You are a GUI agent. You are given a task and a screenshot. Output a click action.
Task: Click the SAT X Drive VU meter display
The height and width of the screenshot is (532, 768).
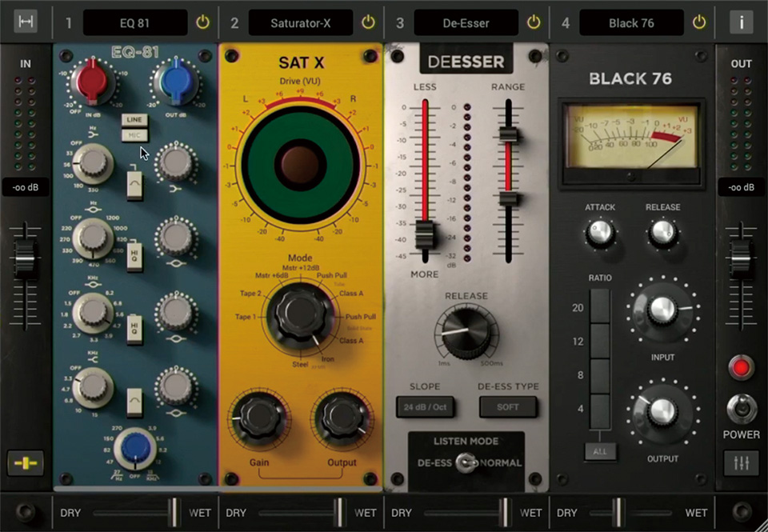pyautogui.click(x=300, y=163)
